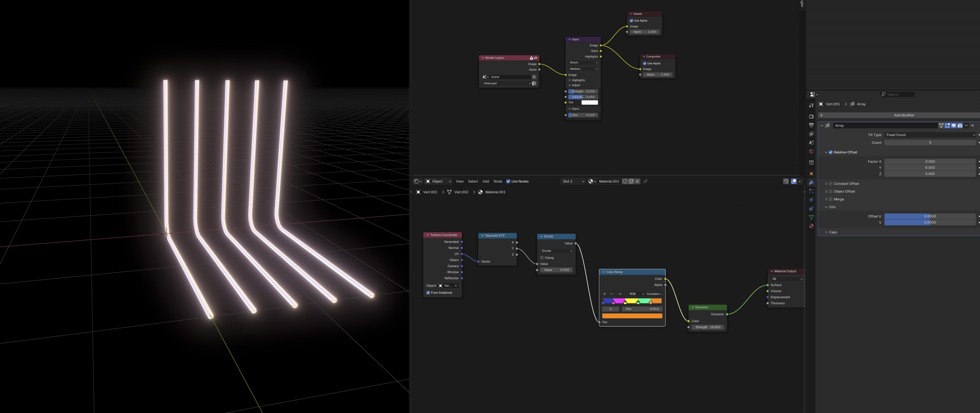Viewport: 980px width, 413px height.
Task: Open the Material properties tab
Action: point(811,226)
